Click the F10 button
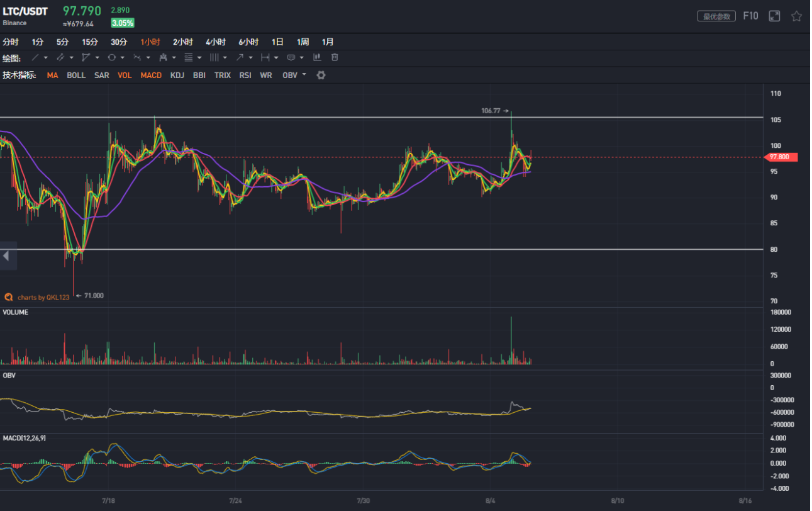The image size is (812, 511). [750, 16]
